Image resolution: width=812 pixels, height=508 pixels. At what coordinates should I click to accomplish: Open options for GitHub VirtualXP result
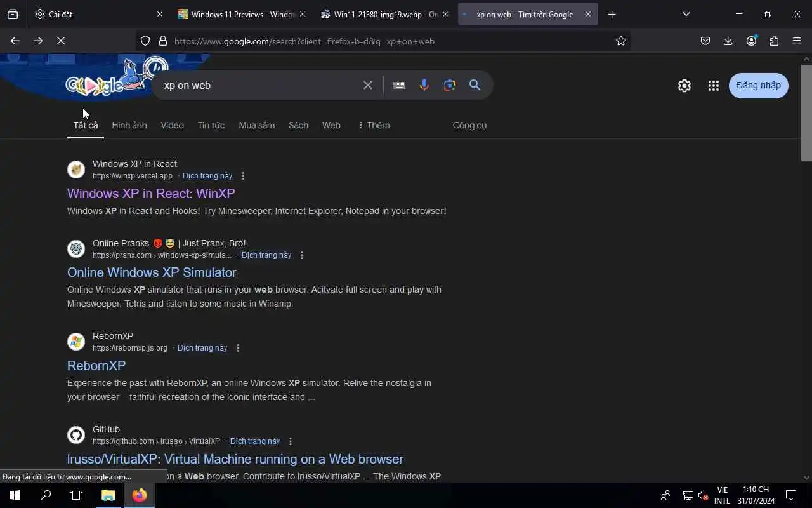[290, 441]
